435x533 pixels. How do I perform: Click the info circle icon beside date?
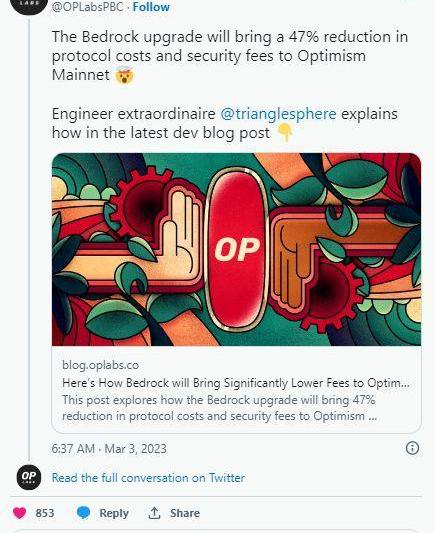click(x=412, y=448)
